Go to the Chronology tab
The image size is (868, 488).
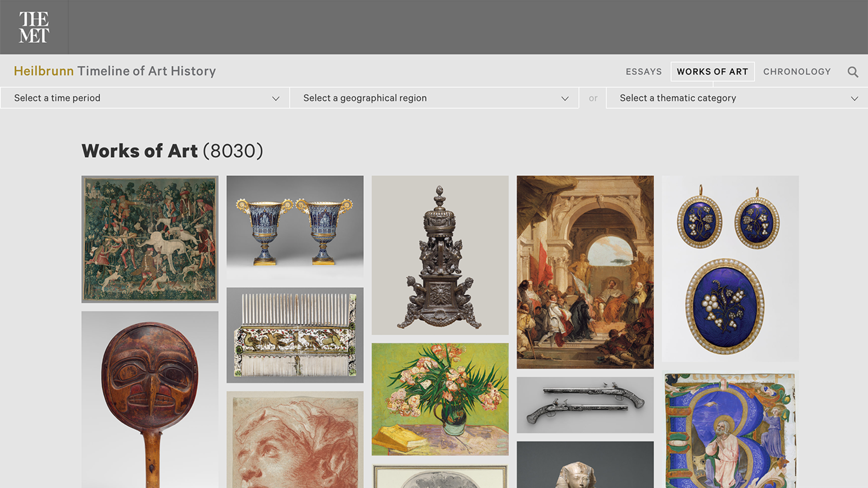pyautogui.click(x=797, y=72)
